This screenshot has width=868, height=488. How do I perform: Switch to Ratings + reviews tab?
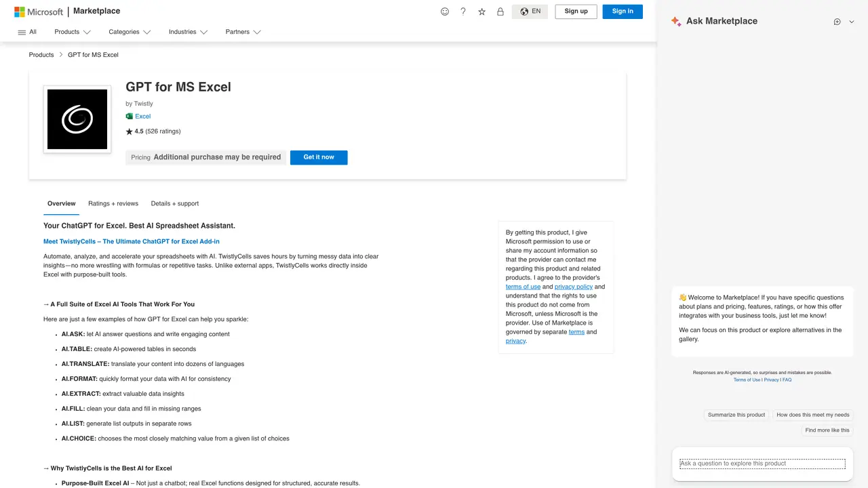[x=113, y=203]
